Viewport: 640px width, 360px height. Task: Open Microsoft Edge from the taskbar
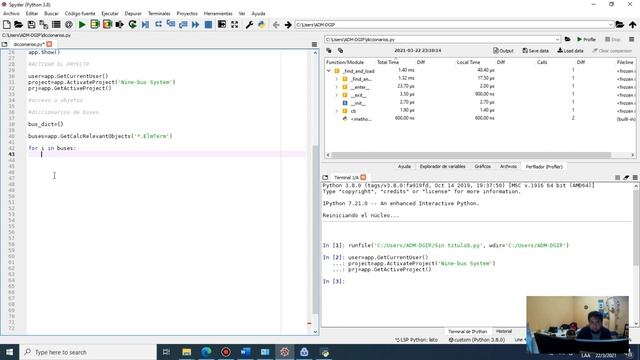pyautogui.click(x=206, y=352)
